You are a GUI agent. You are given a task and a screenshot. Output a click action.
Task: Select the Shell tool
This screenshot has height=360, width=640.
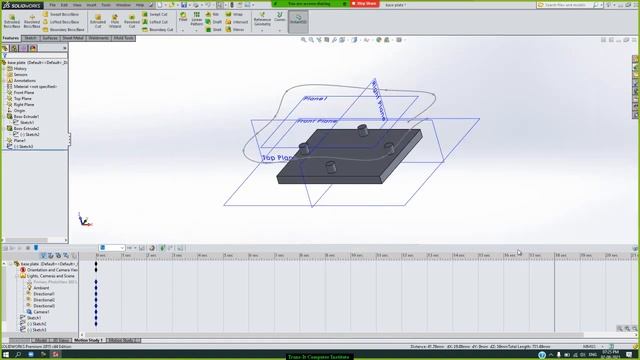213,29
